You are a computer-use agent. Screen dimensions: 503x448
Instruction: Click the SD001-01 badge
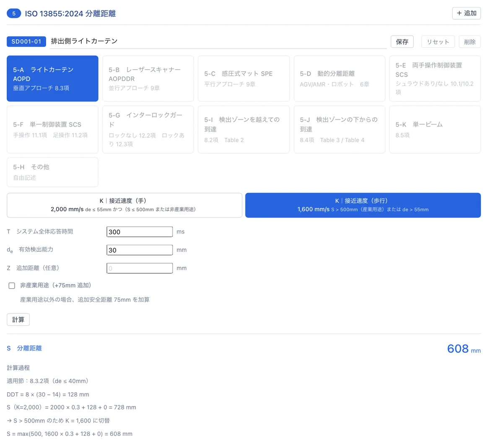point(26,41)
